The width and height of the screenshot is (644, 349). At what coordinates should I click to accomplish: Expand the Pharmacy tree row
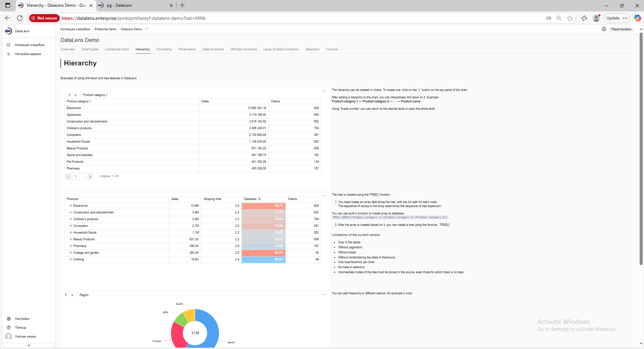(x=71, y=246)
